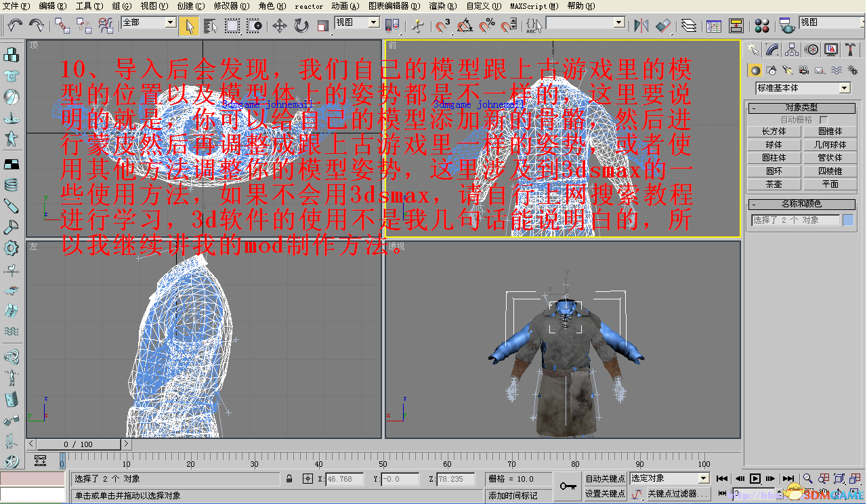
Task: Click the Align tool icon
Action: (x=663, y=26)
